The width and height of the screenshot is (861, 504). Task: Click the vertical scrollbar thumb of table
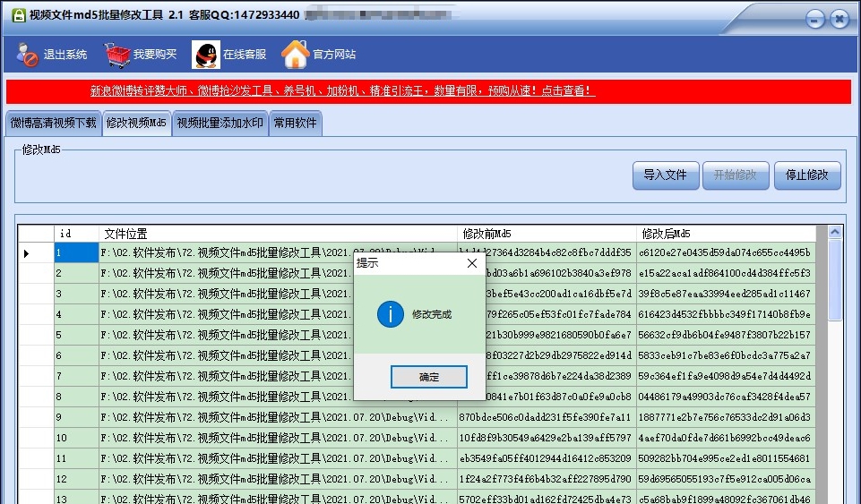click(x=835, y=280)
